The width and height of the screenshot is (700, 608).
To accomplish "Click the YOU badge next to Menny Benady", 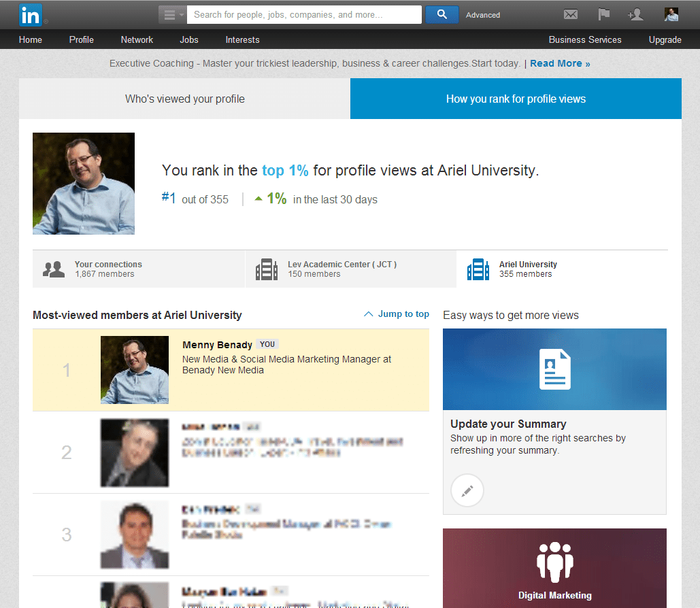I will pos(267,344).
